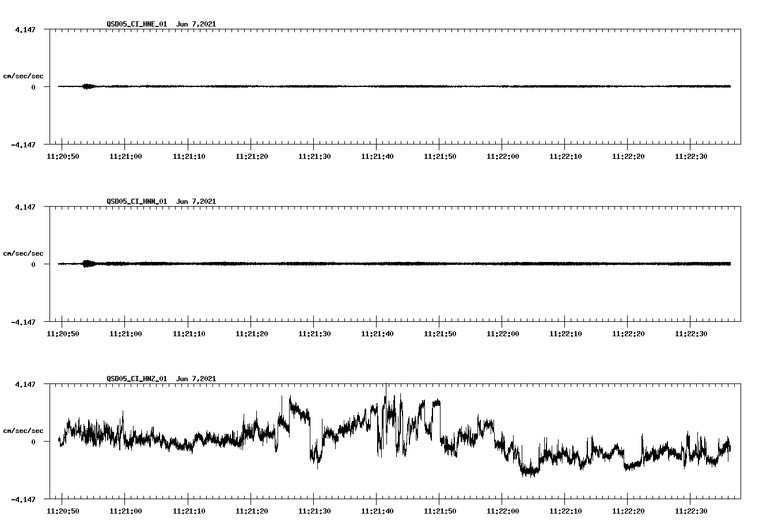This screenshot has height=532, width=782.
Task: Select 11:22:00 tick label on HNZ plot
Action: click(502, 511)
